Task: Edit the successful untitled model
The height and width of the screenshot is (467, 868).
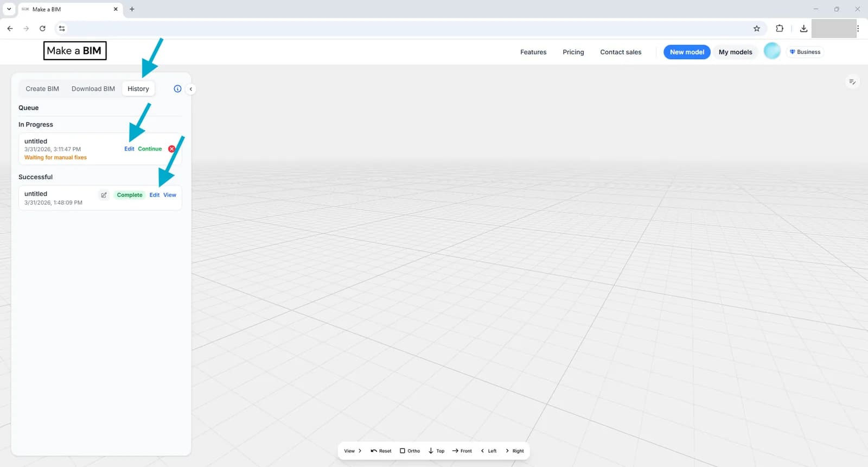Action: [155, 195]
